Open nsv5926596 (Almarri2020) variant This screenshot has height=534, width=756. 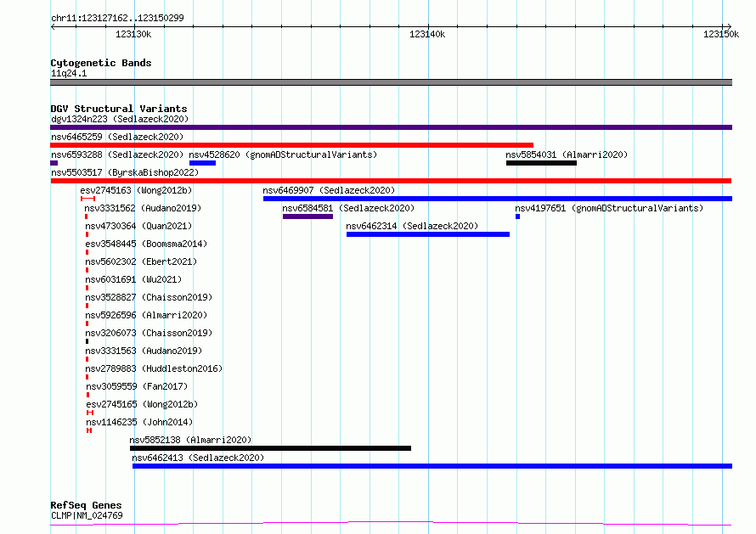tap(146, 315)
